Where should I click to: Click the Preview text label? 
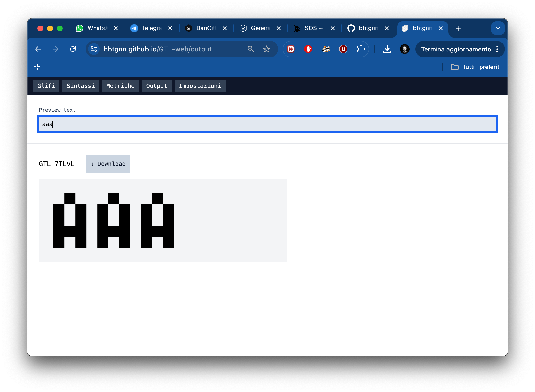click(57, 110)
